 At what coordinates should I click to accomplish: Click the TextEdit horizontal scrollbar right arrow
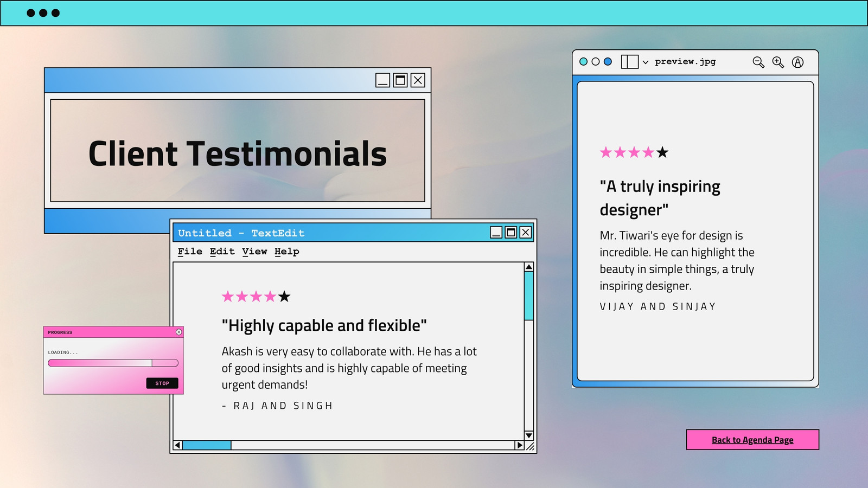point(519,445)
